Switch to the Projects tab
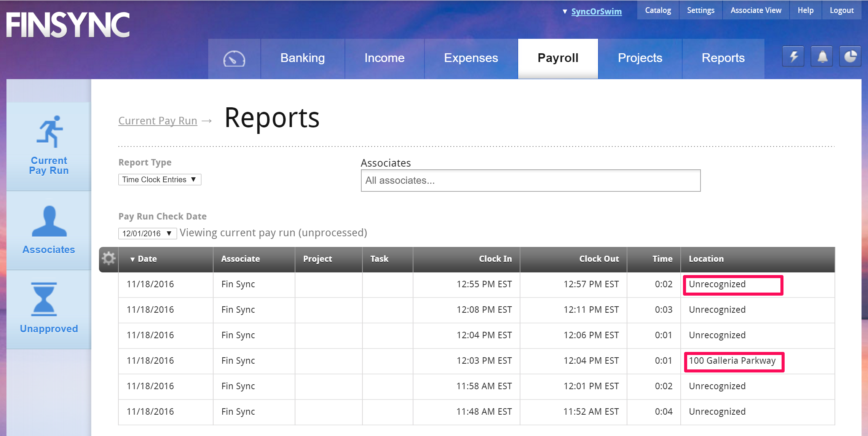 coord(640,58)
